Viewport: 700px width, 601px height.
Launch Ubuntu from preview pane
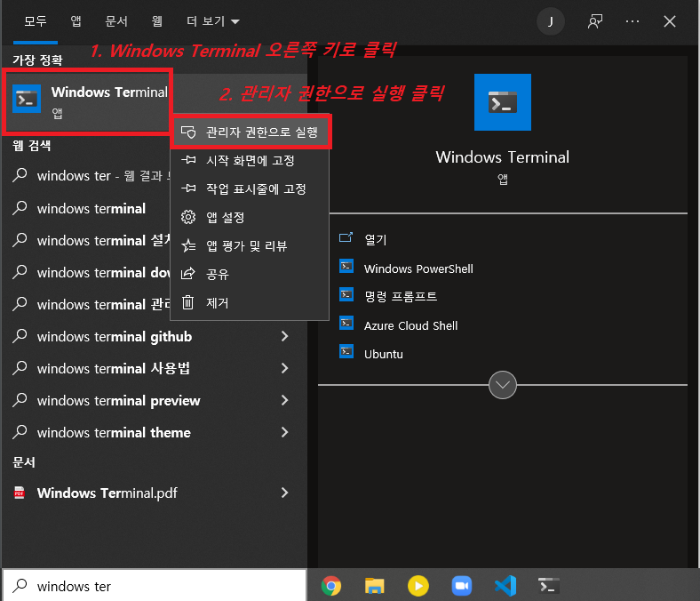384,354
